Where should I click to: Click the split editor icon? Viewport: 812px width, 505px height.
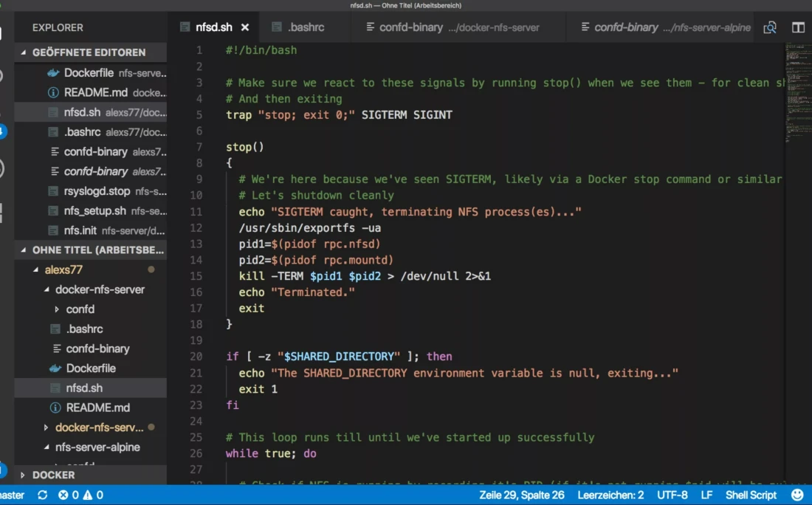tap(798, 27)
